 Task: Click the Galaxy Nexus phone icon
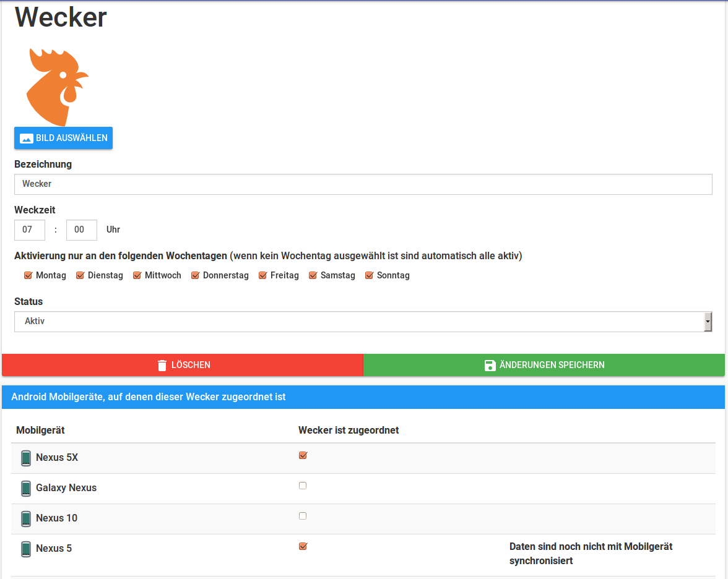point(25,488)
